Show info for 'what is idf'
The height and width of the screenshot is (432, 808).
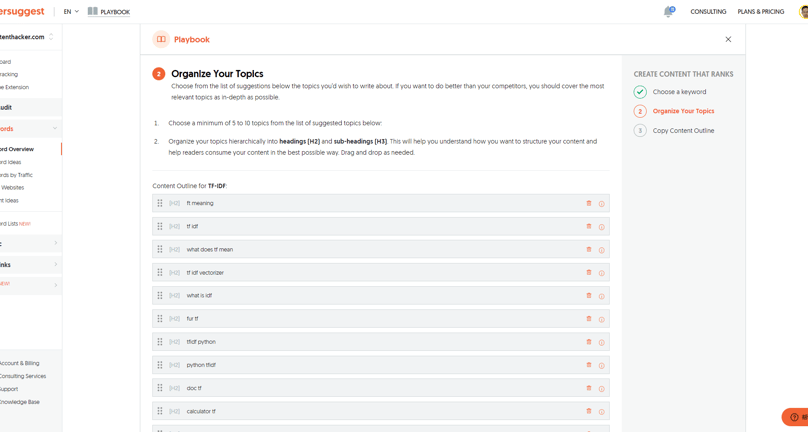coord(601,296)
